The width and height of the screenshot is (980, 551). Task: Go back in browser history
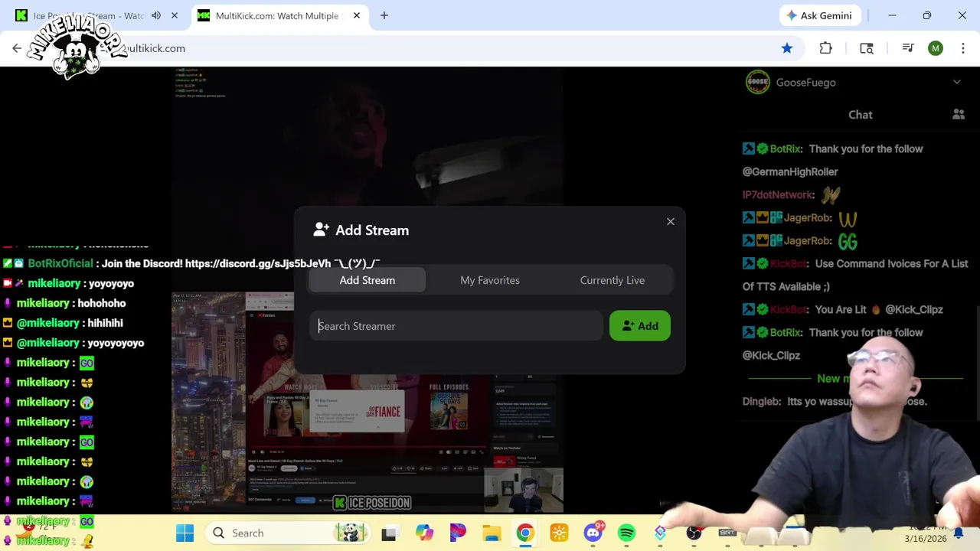(17, 48)
